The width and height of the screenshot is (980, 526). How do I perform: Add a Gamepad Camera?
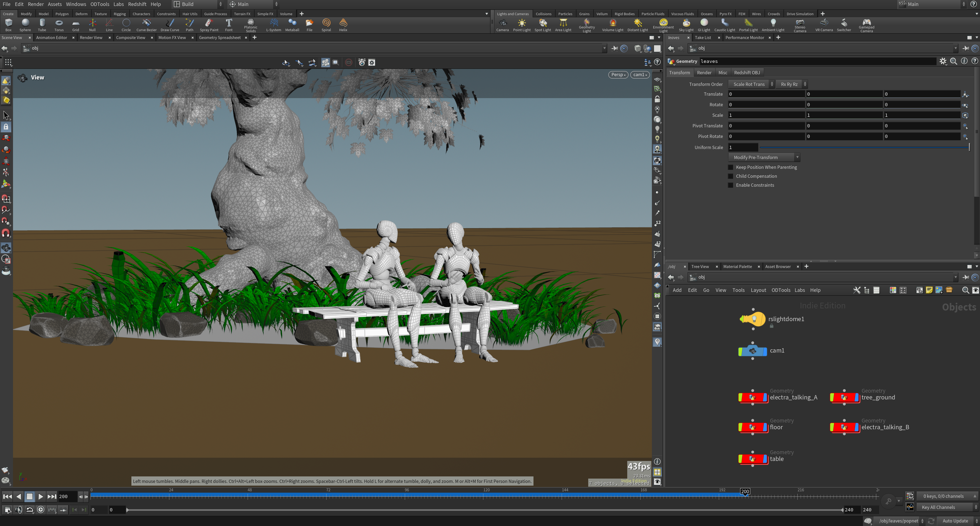(x=867, y=25)
